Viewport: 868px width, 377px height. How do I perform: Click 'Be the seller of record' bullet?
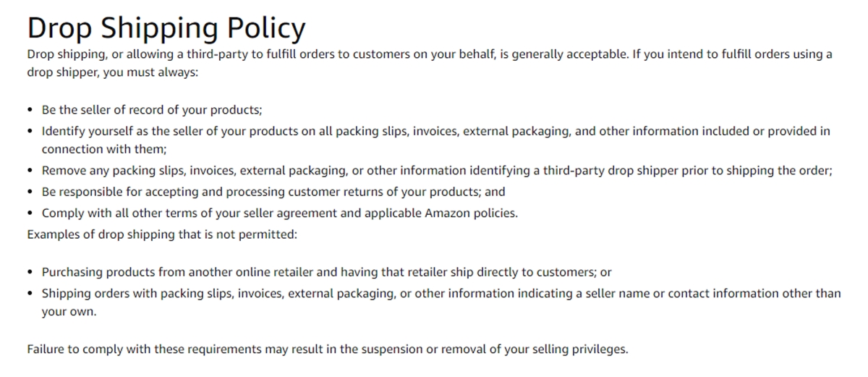(152, 111)
